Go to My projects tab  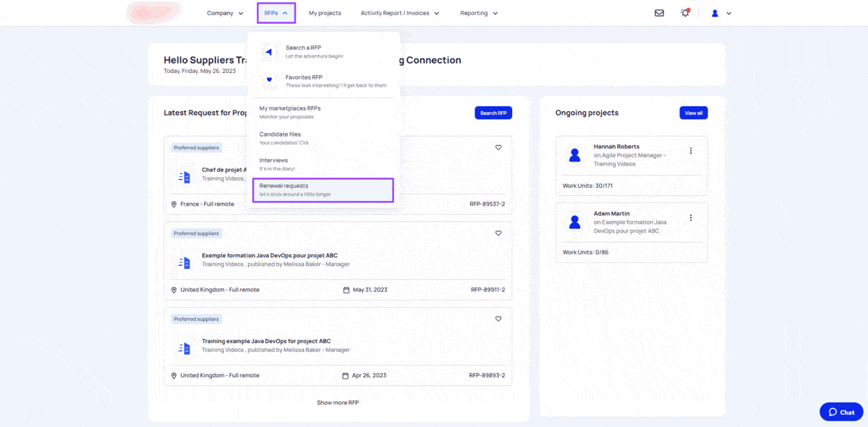(x=325, y=13)
